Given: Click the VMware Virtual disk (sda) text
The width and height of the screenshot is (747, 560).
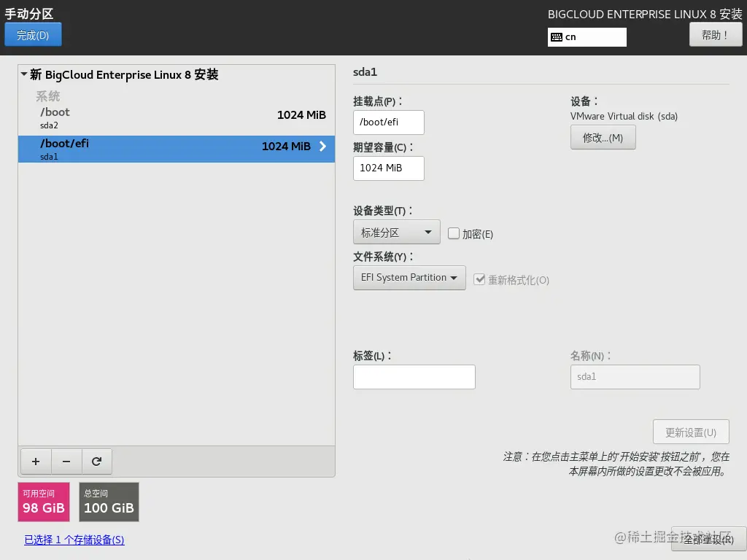Looking at the screenshot, I should 624,116.
